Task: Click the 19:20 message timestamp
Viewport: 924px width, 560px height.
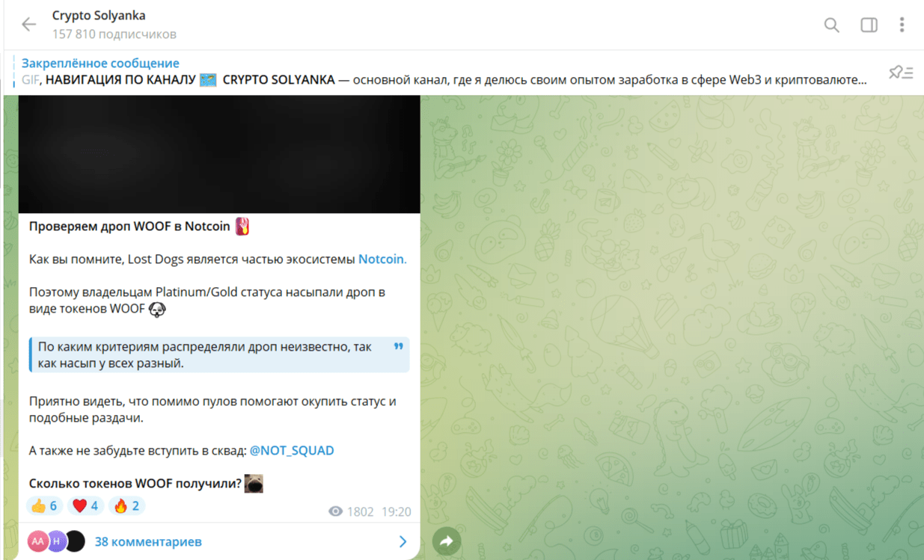Action: (x=396, y=512)
